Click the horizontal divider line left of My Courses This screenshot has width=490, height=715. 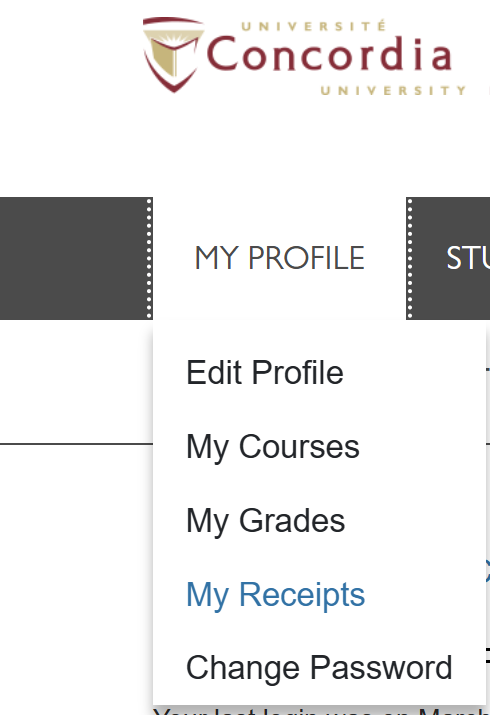76,443
